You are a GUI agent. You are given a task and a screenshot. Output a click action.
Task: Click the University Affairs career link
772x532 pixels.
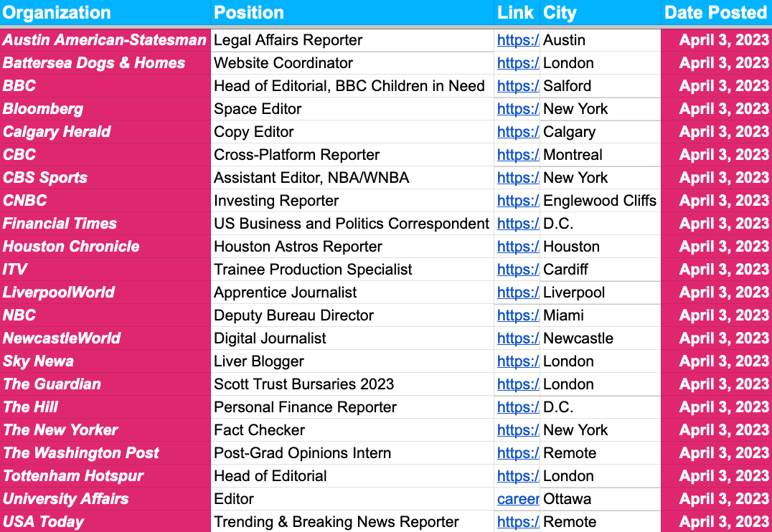517,499
